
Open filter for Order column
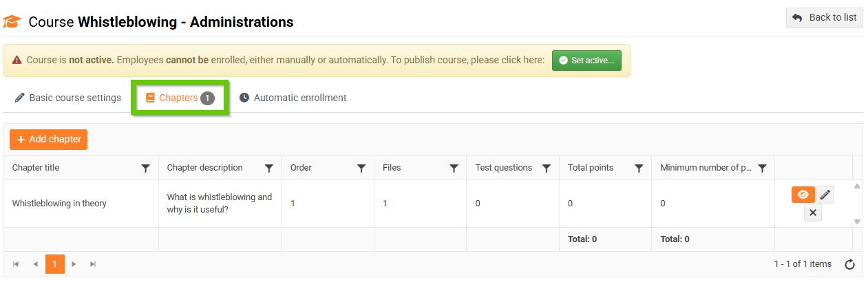(x=361, y=168)
